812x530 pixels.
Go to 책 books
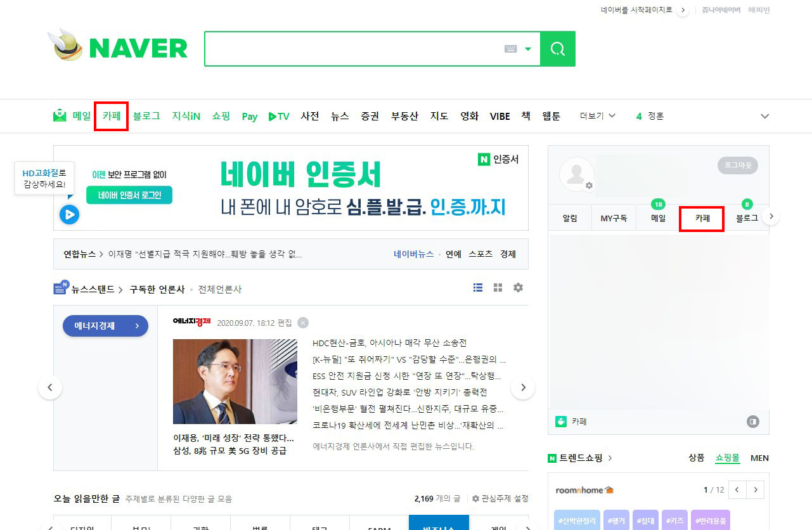(525, 116)
